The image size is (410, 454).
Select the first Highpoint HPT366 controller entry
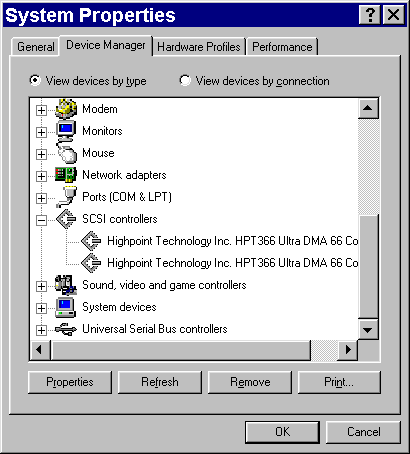point(220,241)
